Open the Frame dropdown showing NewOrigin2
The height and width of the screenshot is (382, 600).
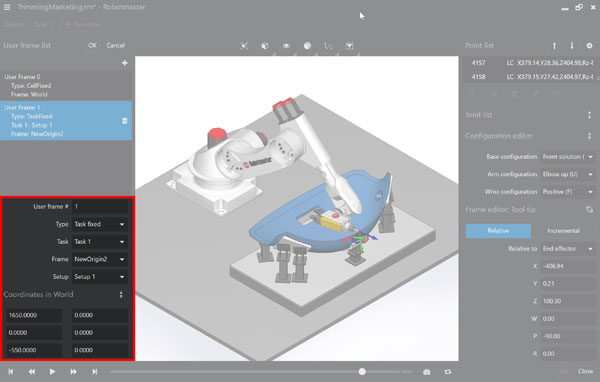100,259
